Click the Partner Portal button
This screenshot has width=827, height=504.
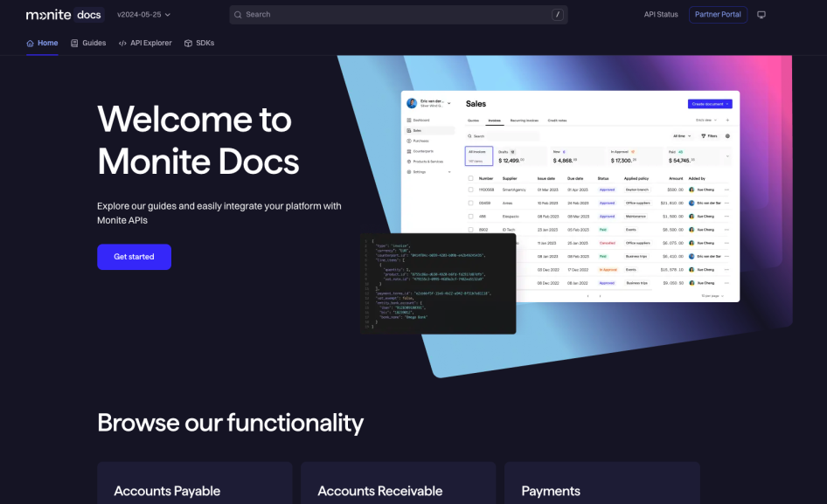[x=718, y=15]
